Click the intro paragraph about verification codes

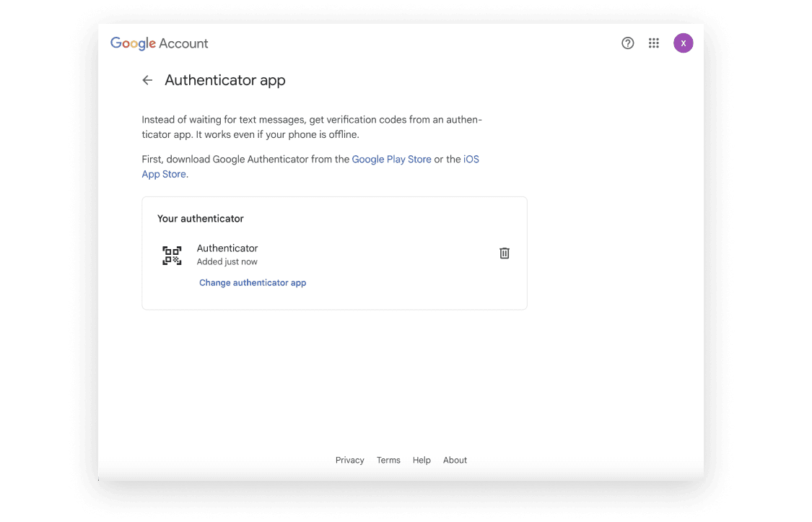(312, 127)
